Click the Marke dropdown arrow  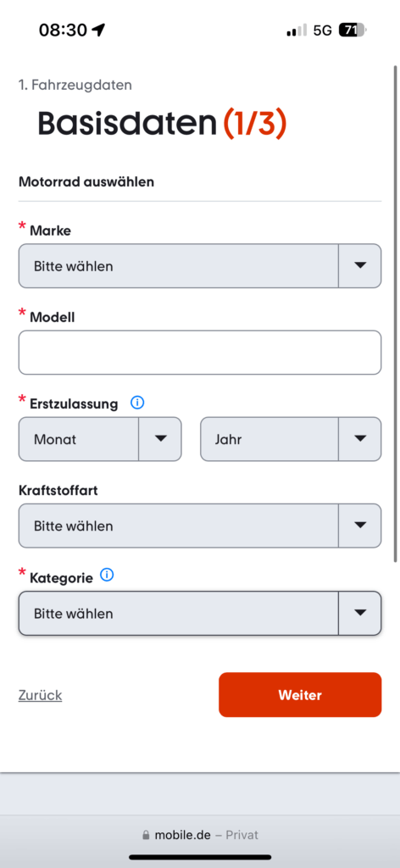[360, 265]
